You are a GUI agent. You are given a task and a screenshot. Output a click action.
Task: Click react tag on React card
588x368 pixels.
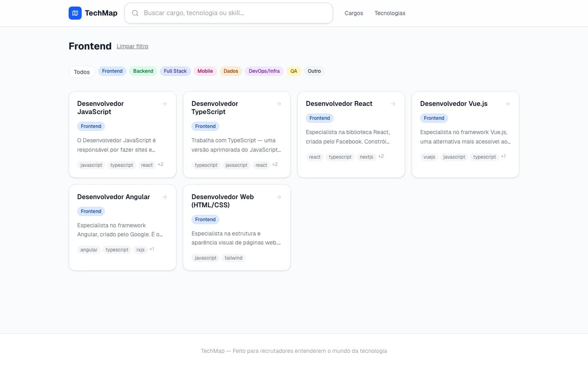[315, 157]
